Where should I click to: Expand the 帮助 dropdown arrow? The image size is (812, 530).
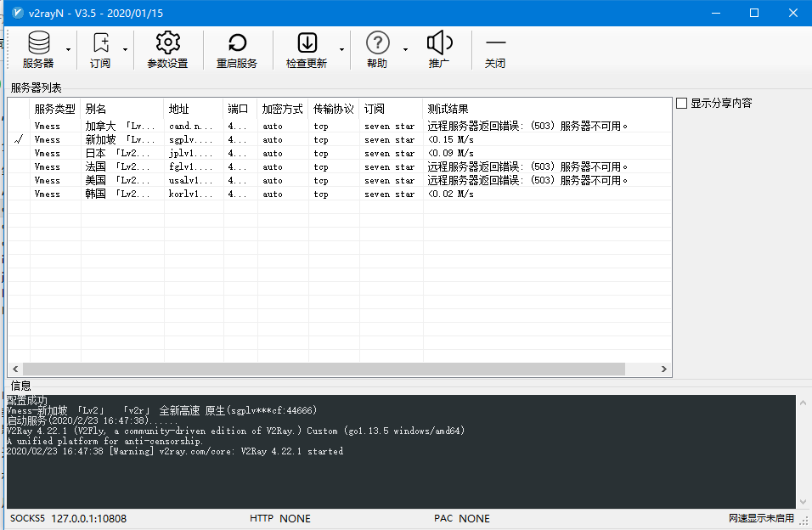tap(405, 50)
